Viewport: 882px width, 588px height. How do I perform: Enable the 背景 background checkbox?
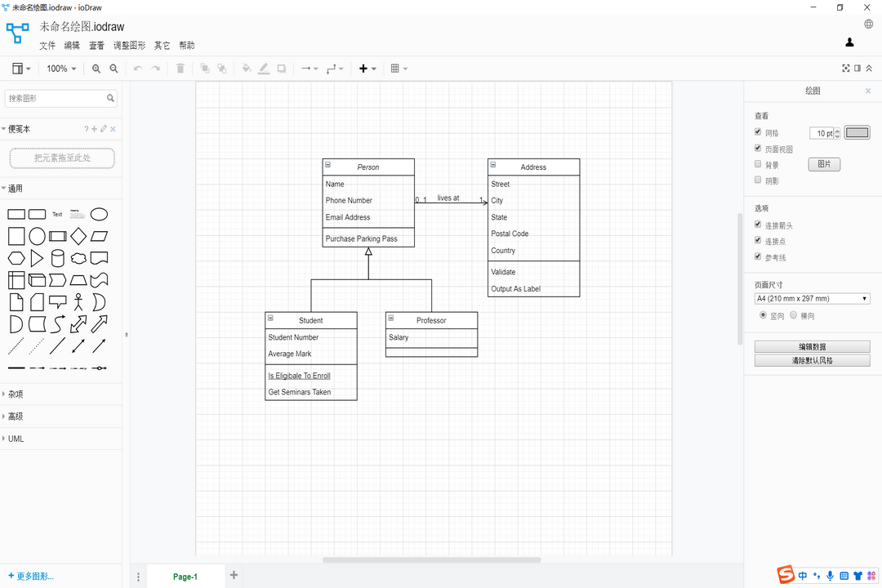tap(758, 163)
